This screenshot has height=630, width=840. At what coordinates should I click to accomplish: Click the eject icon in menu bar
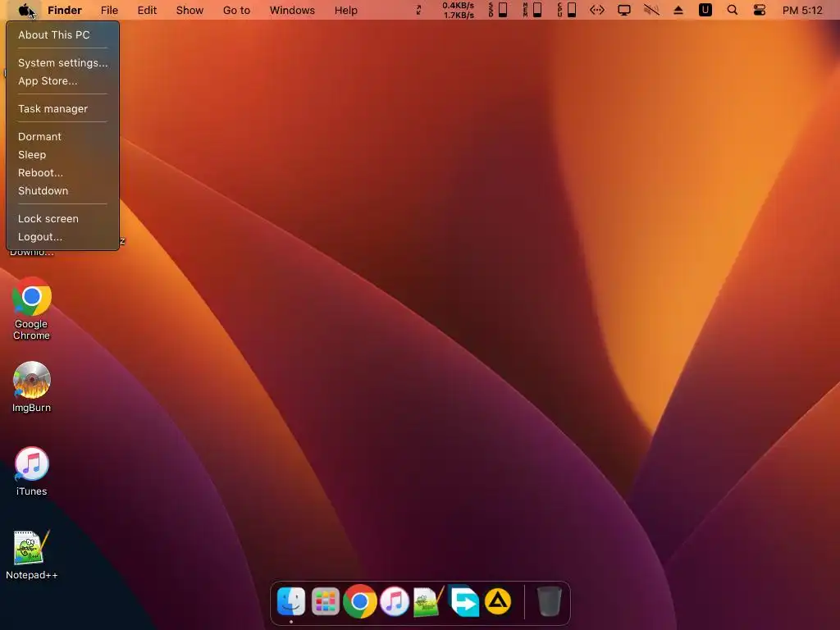pos(678,10)
